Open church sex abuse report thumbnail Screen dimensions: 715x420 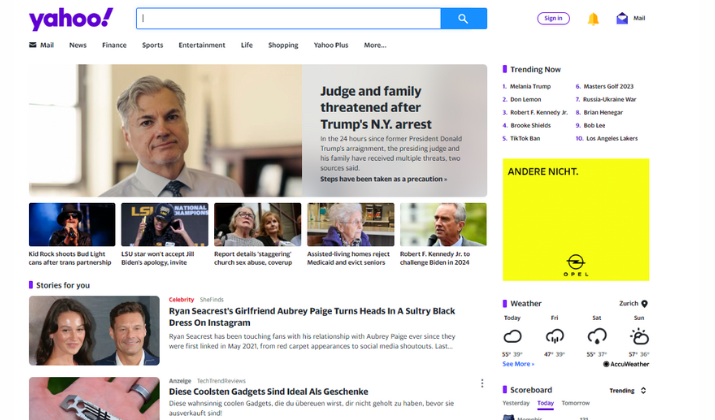(x=258, y=225)
